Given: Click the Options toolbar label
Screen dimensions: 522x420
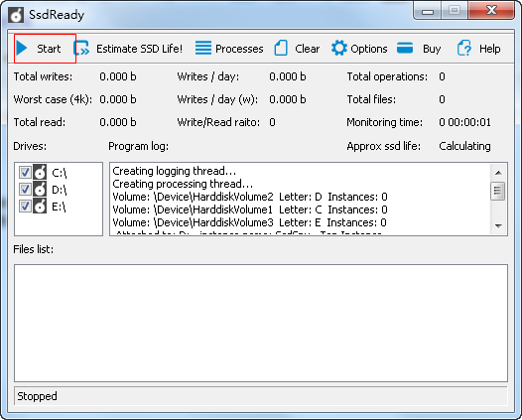Looking at the screenshot, I should tap(369, 49).
